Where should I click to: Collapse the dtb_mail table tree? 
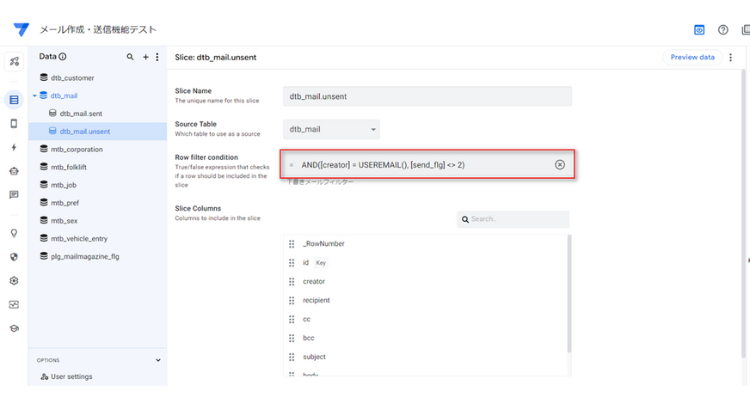[x=34, y=96]
